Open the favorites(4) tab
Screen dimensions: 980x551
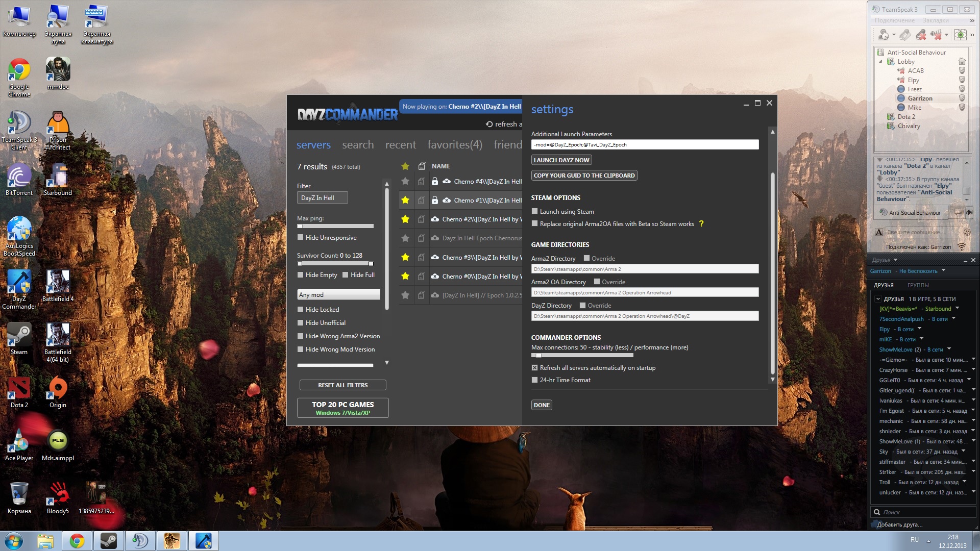click(455, 145)
